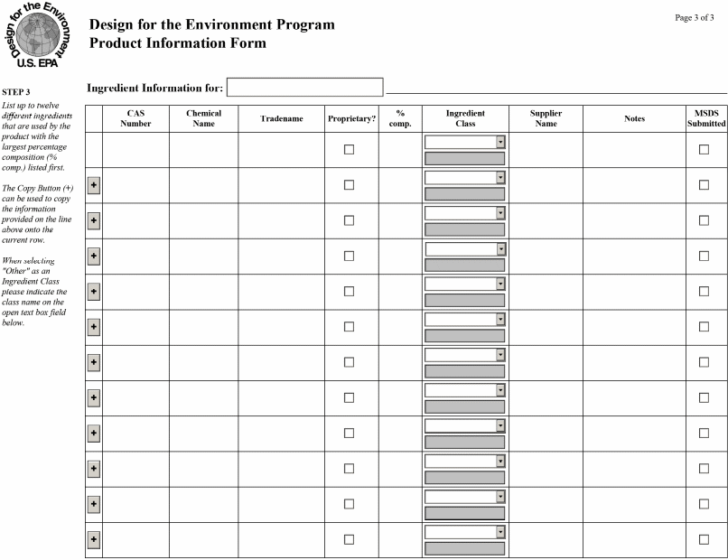
Task: Click the CAS Number cell in the first row
Action: tap(135, 150)
